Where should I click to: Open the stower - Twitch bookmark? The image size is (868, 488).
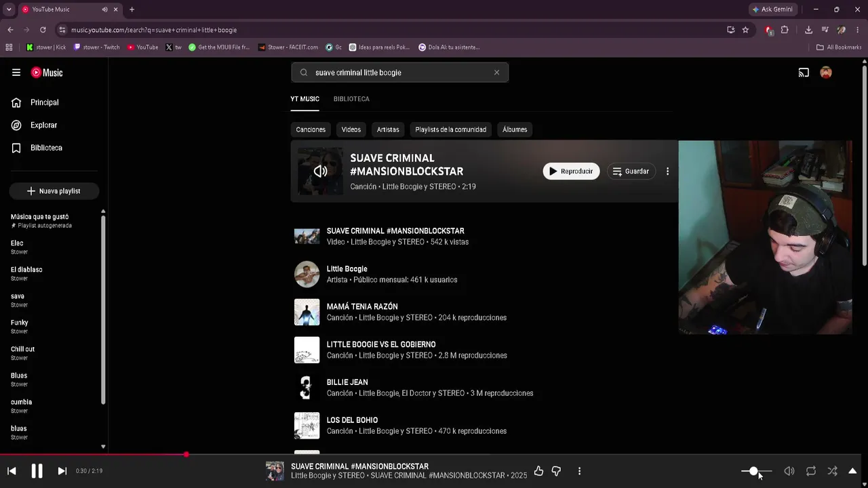pos(96,47)
